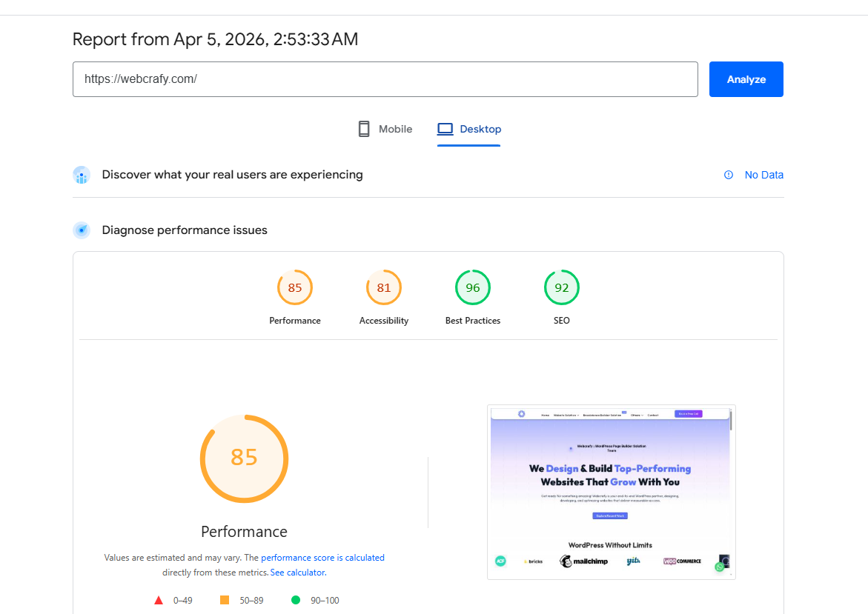Jump to Performance via the small 85 gauge

[x=295, y=287]
